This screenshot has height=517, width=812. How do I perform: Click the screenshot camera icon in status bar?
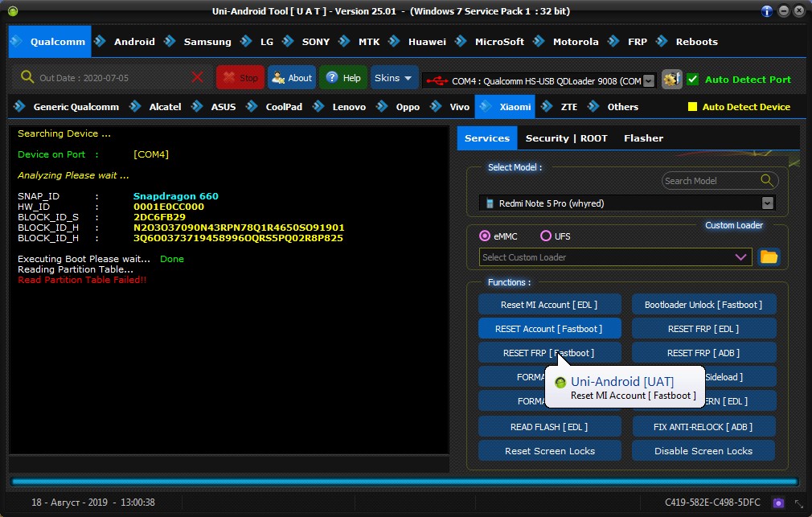coord(777,503)
